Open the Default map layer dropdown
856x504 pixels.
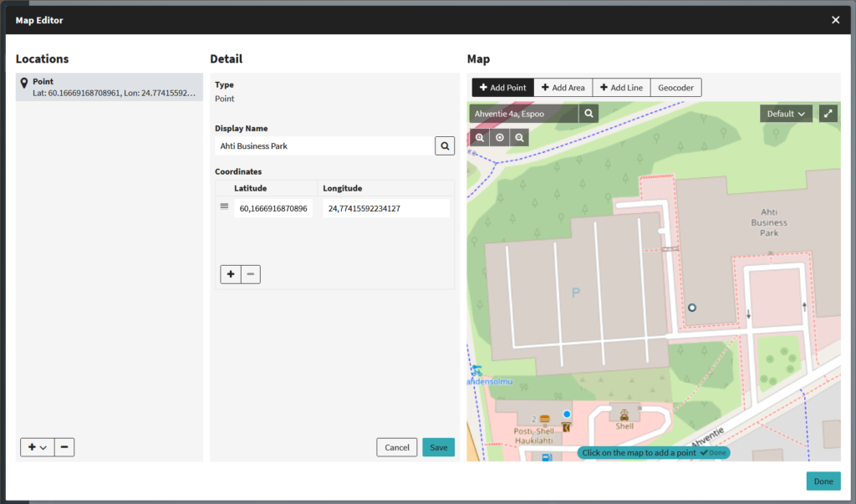(x=786, y=113)
